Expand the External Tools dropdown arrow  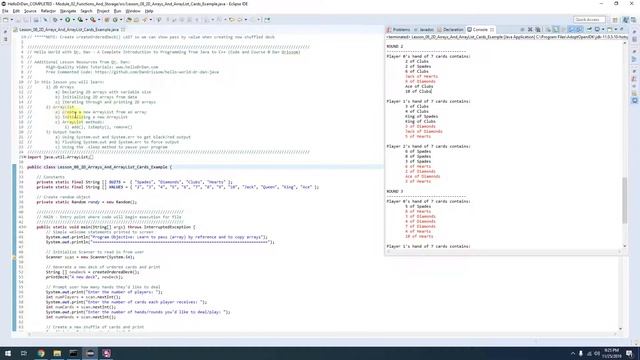pos(99,20)
